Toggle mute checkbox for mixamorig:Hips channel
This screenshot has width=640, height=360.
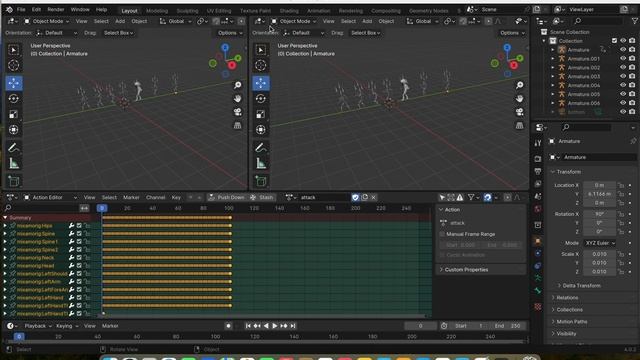(79, 226)
